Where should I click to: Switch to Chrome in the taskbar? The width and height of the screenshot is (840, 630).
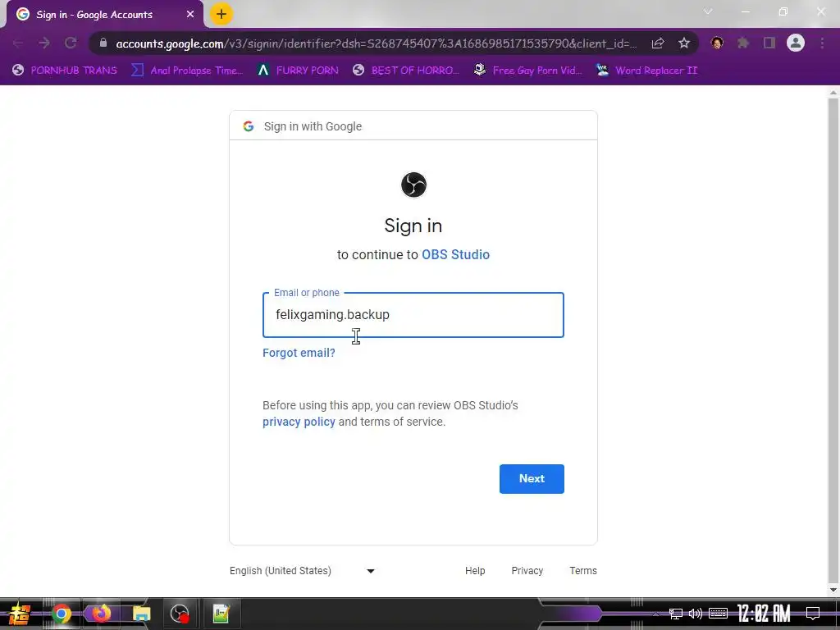click(x=62, y=614)
